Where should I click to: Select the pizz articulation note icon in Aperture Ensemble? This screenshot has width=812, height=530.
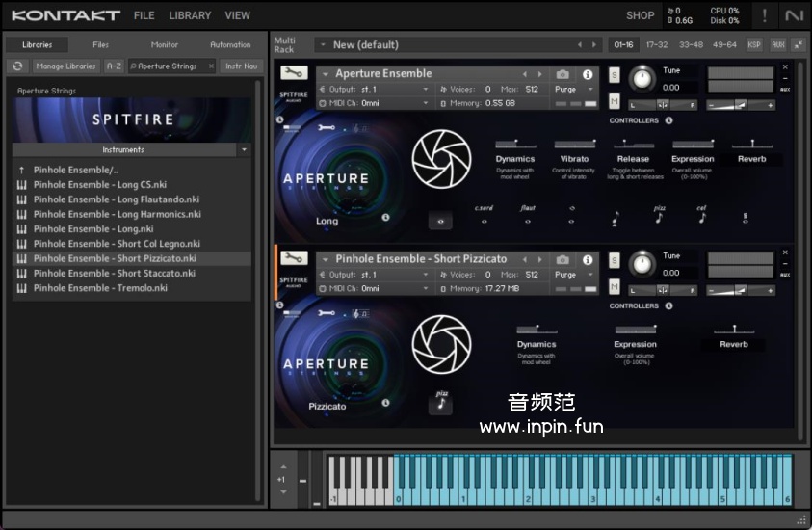659,217
